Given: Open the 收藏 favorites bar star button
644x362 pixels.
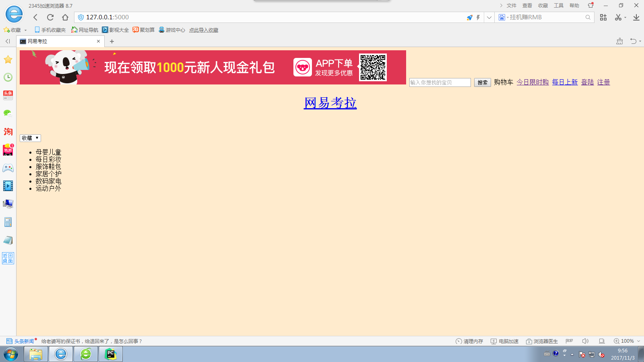Looking at the screenshot, I should tap(12, 30).
